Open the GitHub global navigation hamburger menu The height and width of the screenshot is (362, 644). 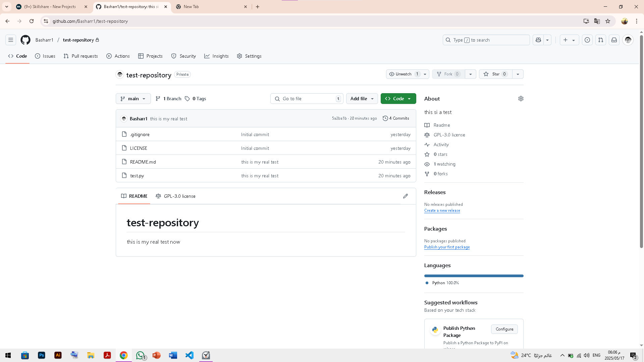[11, 40]
